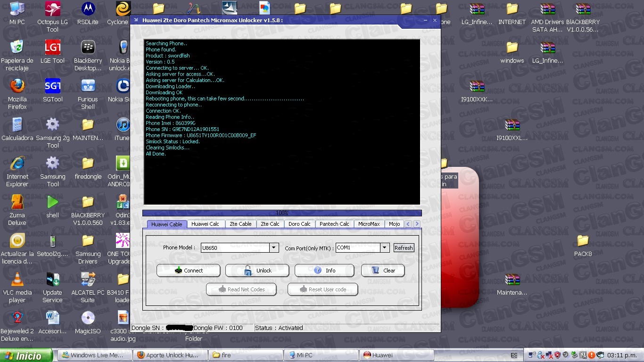Viewport: 644px width, 362px height.
Task: Switch to the Huawei Cable tab
Action: tap(167, 224)
